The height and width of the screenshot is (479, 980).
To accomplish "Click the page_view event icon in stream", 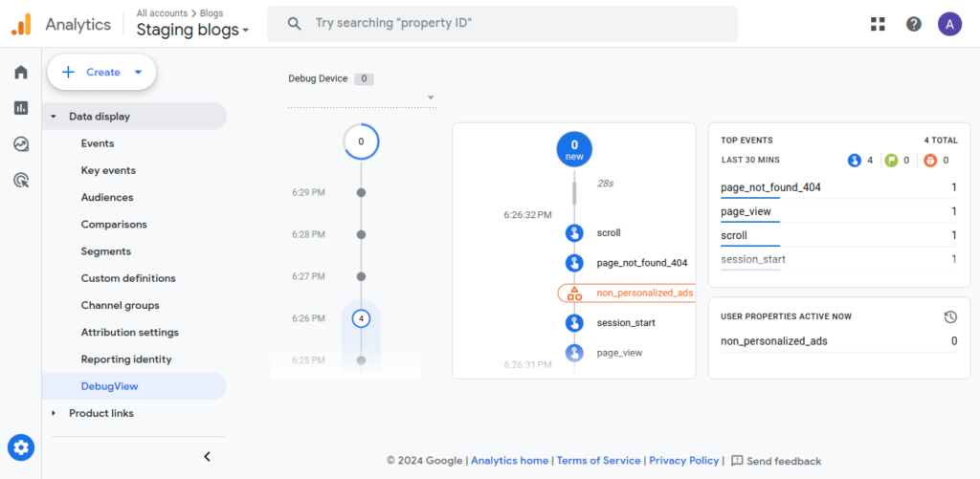I will (574, 353).
